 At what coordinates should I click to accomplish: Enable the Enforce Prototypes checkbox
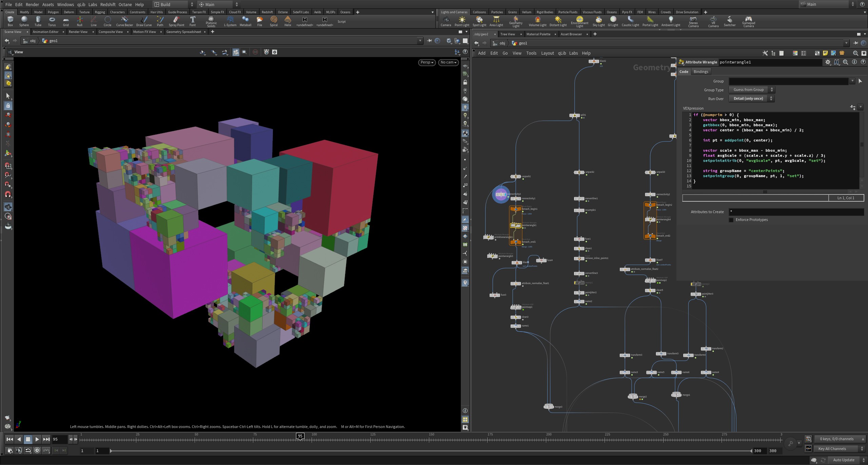click(731, 220)
